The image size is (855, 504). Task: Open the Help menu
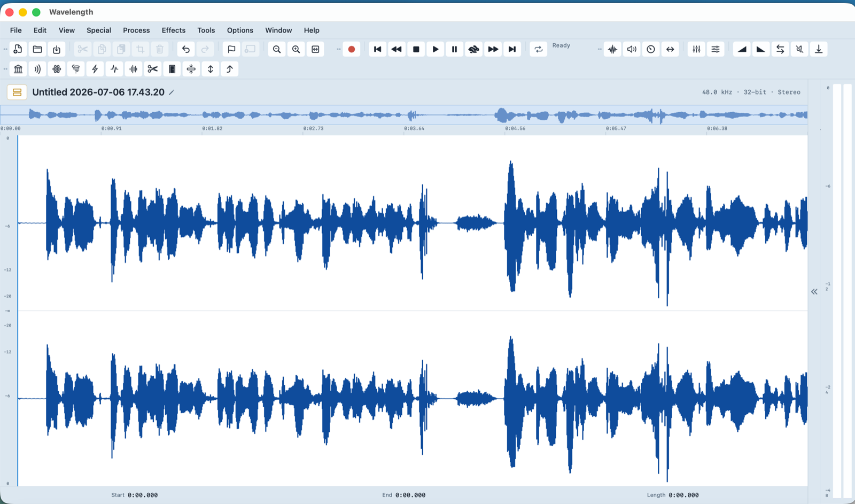(312, 30)
